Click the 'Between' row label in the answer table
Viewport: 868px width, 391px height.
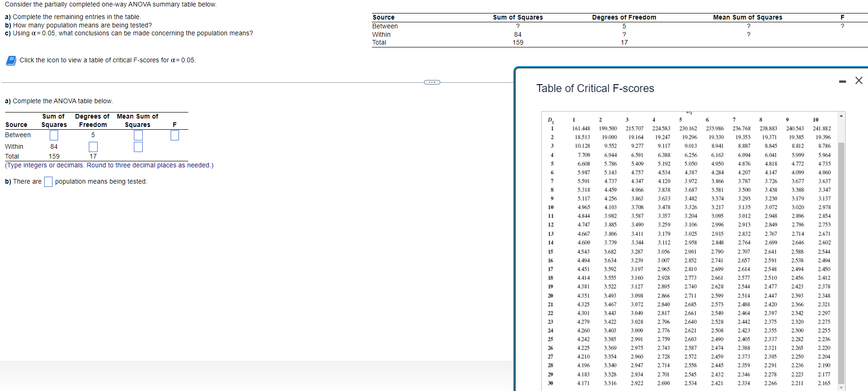(18, 135)
